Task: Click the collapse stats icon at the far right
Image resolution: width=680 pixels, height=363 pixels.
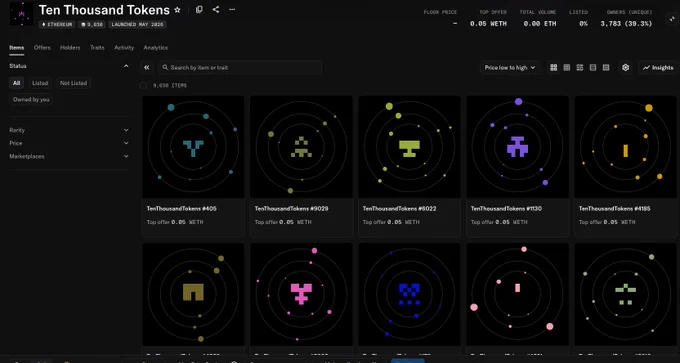Action: tap(671, 19)
